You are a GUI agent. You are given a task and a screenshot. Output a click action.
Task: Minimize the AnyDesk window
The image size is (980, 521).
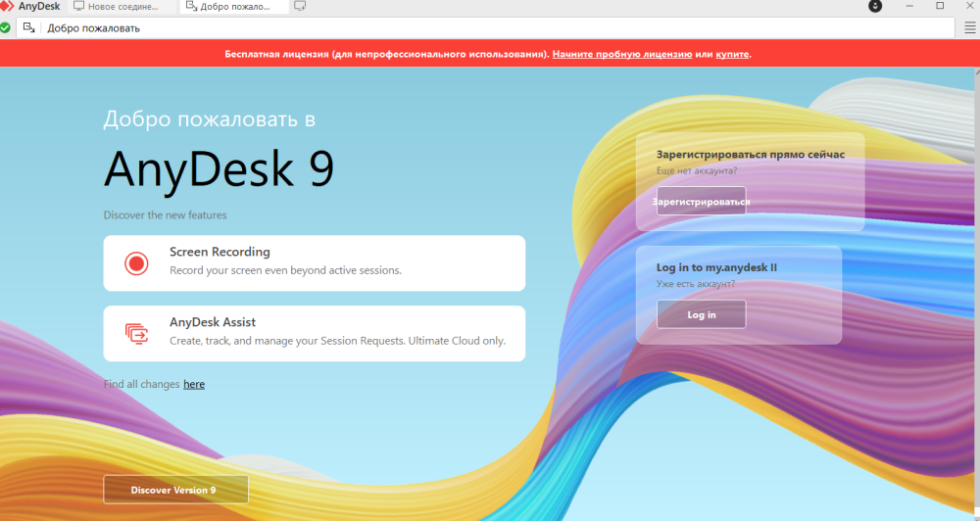(x=909, y=6)
